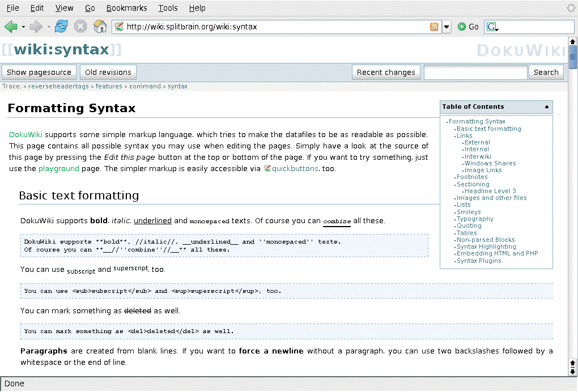Click the orange RSS feed icon

coord(434,27)
